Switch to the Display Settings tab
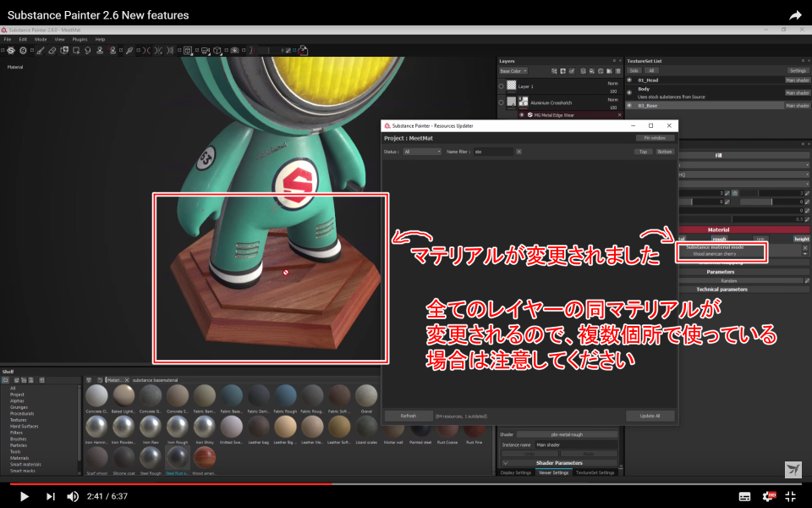This screenshot has height=508, width=812. pyautogui.click(x=516, y=472)
